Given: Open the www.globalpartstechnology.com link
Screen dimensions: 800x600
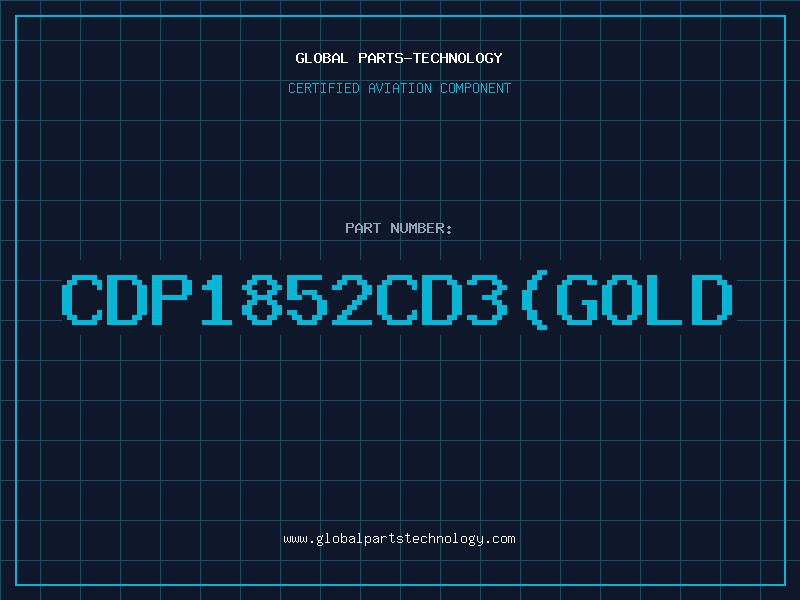Looking at the screenshot, I should tap(399, 539).
